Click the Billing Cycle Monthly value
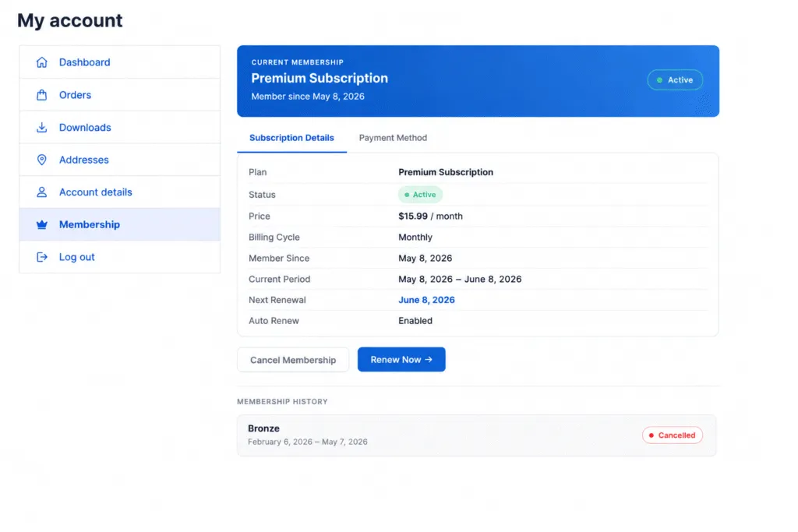Viewport: 798px width, 532px height. pos(415,237)
